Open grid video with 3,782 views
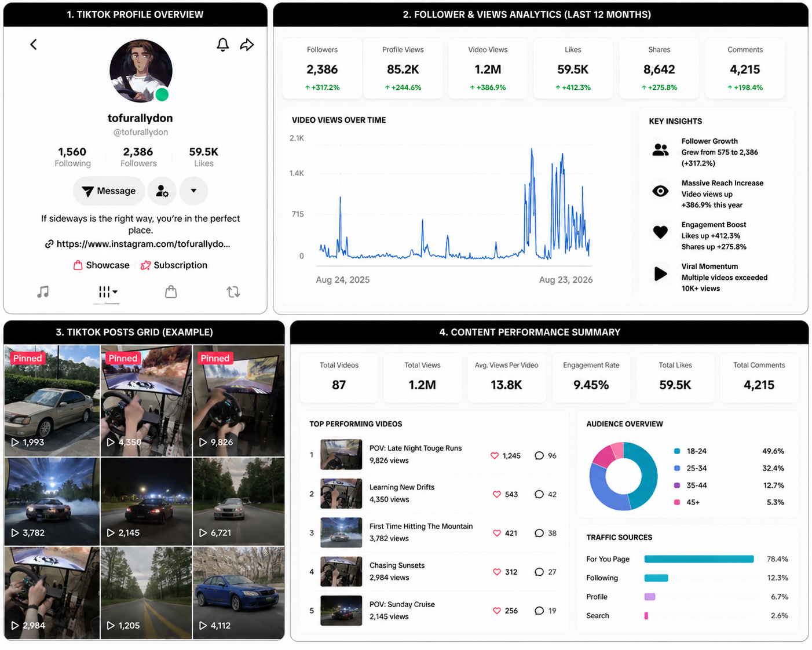The height and width of the screenshot is (650, 812). click(x=52, y=502)
